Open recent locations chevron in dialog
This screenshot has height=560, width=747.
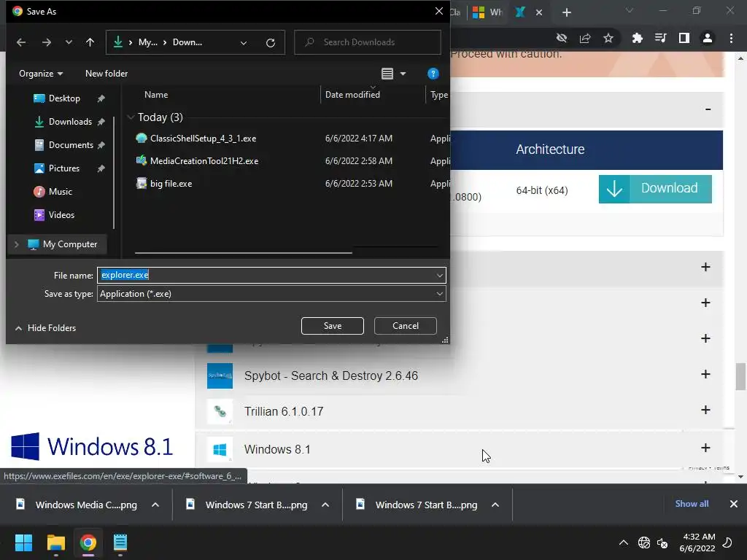tap(69, 42)
